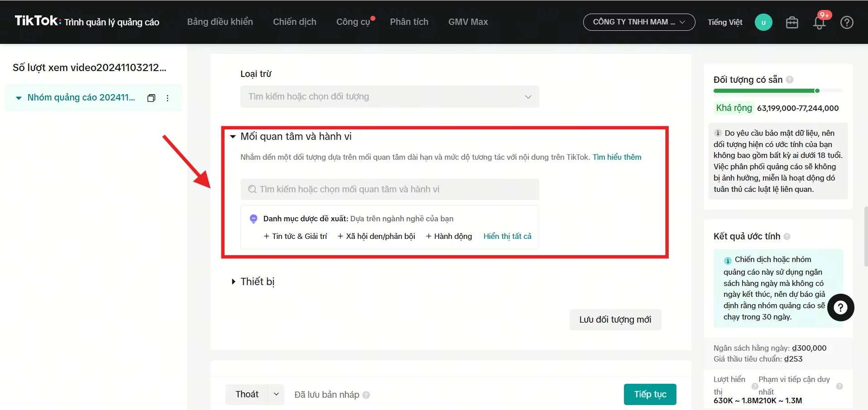Click info icon beside Phạm vi tiếp cận duy nhất
868x410 pixels.
(839, 386)
